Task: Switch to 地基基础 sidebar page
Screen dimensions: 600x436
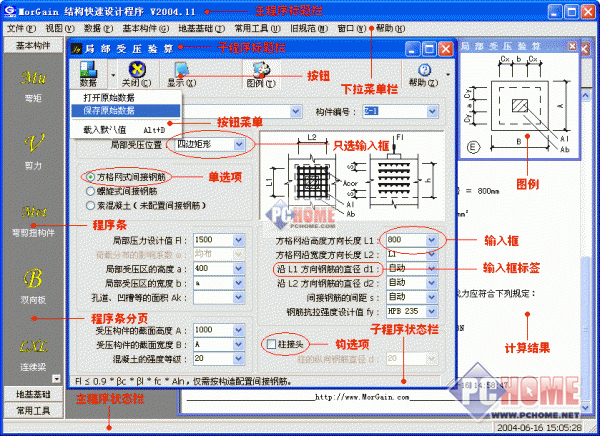Action: (33, 394)
